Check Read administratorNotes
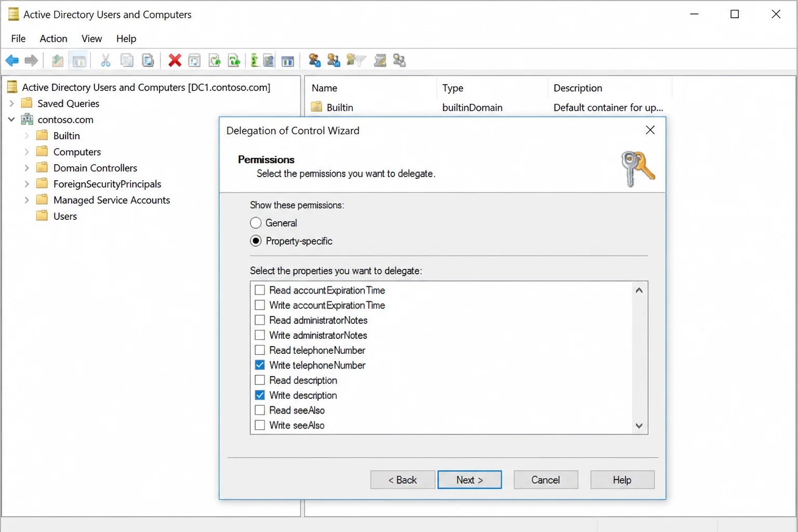This screenshot has height=532, width=798. pyautogui.click(x=260, y=320)
